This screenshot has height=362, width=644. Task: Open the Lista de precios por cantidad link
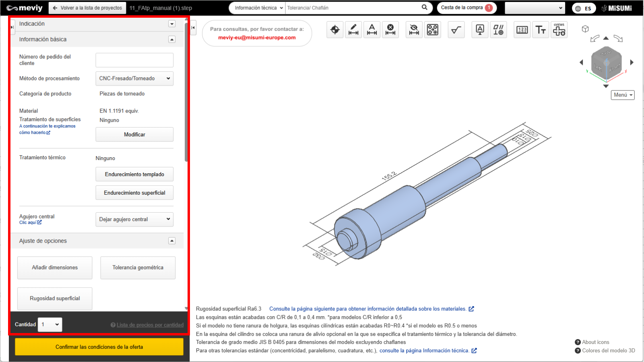[150, 325]
